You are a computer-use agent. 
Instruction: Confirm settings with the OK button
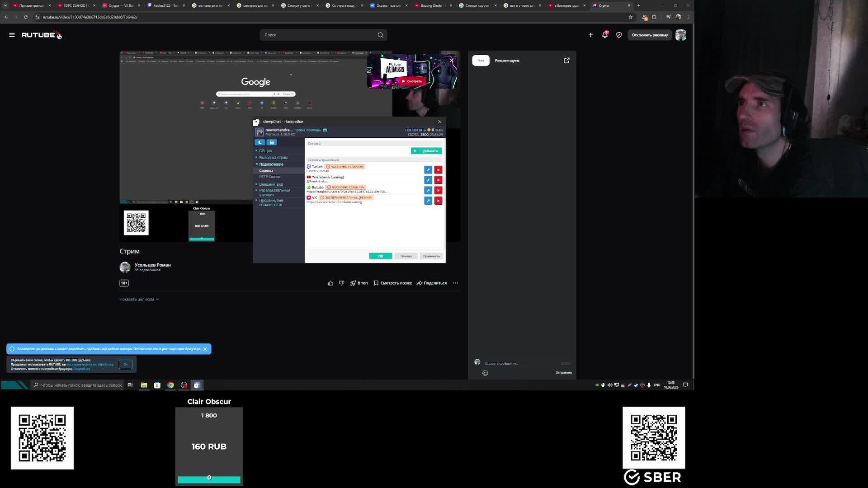point(381,256)
